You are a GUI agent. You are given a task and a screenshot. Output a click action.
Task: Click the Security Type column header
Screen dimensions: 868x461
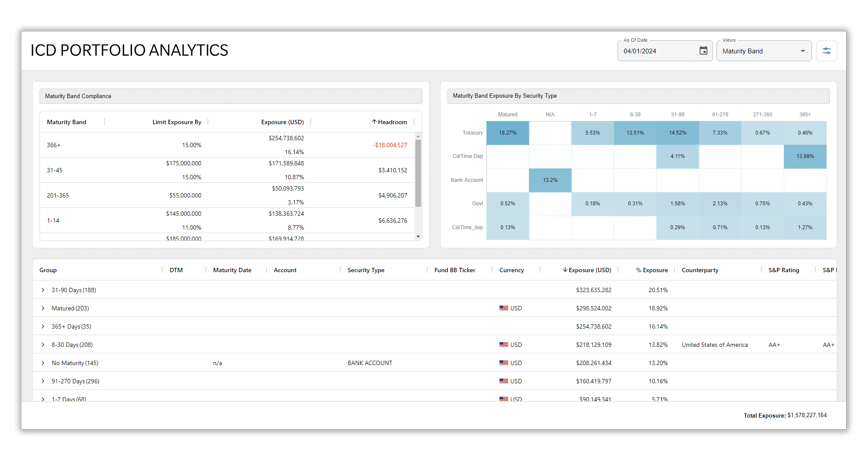pos(365,270)
